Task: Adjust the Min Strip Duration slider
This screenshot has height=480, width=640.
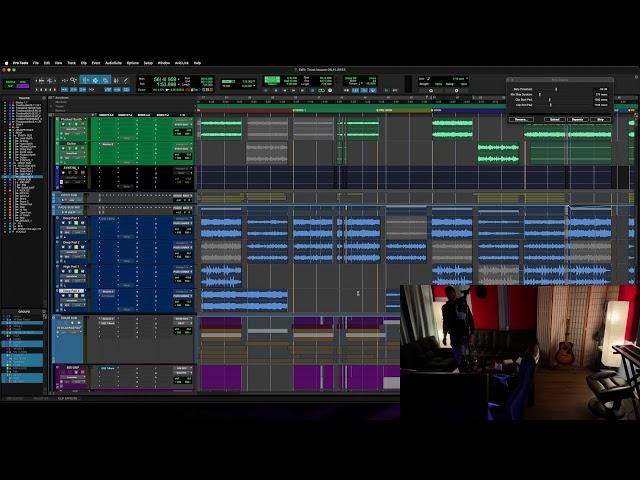Action: point(540,94)
